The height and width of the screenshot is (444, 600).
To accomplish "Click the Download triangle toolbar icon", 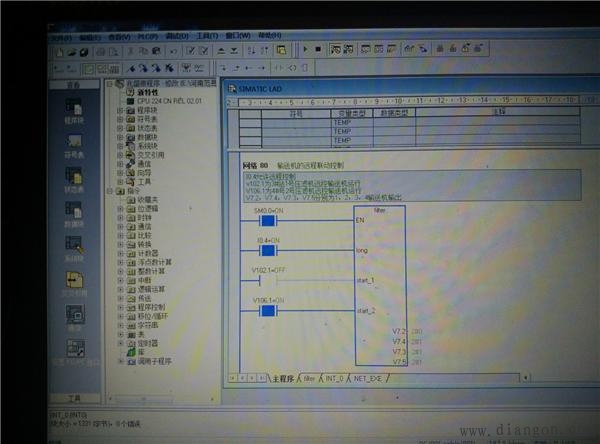I will (x=234, y=51).
